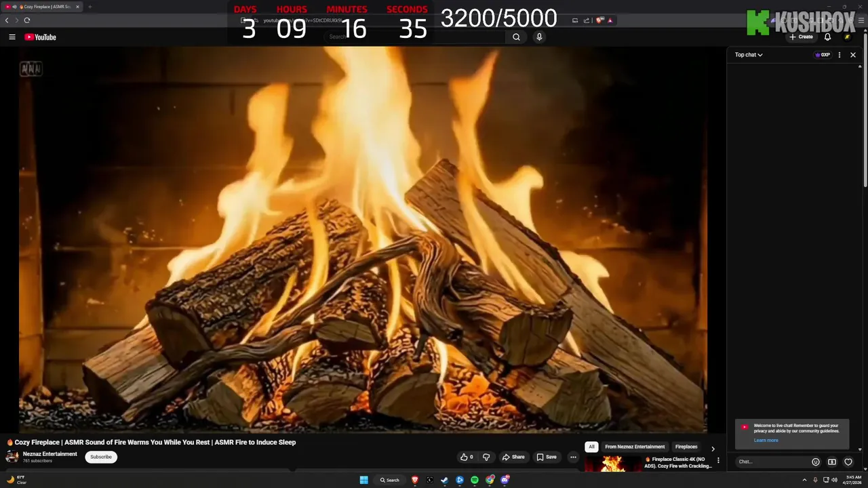Click the volume speaker icon in system tray

click(834, 480)
